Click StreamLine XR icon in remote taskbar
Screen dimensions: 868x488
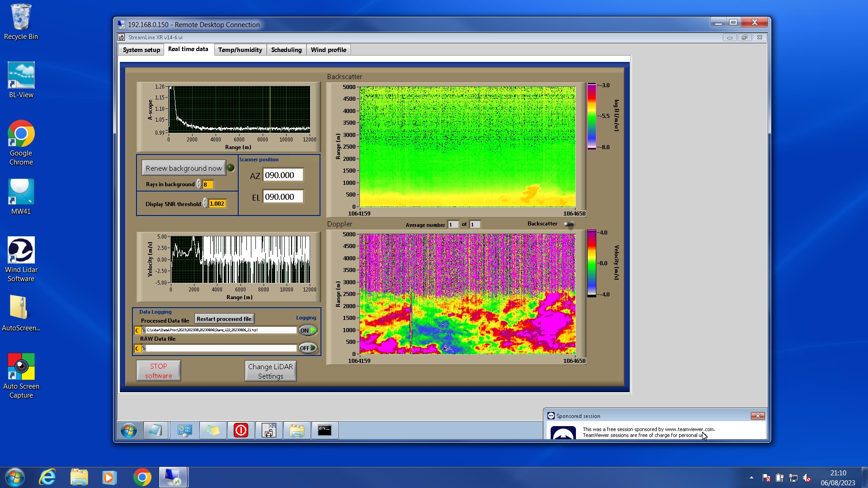click(x=269, y=430)
